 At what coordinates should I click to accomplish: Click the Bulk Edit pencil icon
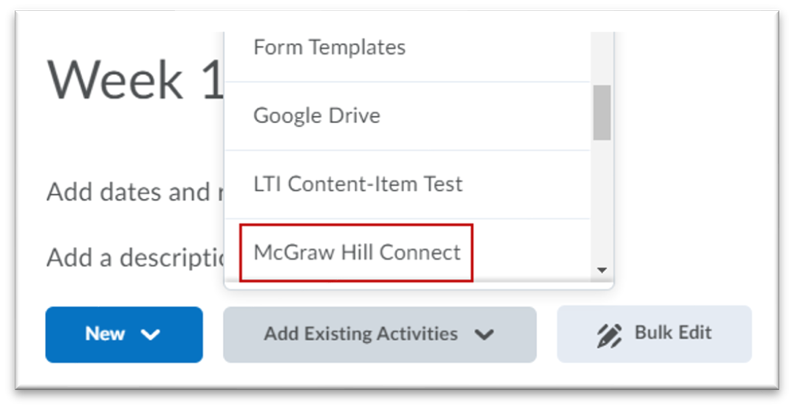pos(610,335)
